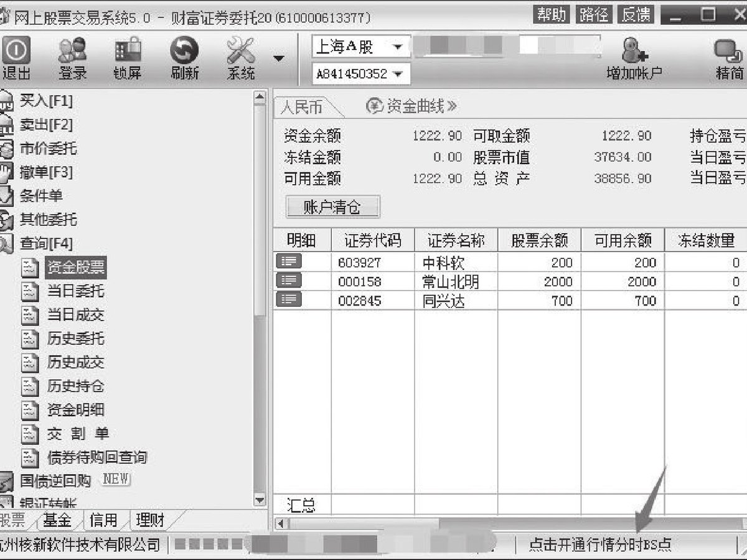Select 其他委托 in the side menu
Viewport: 747px width, 560px height.
49,220
